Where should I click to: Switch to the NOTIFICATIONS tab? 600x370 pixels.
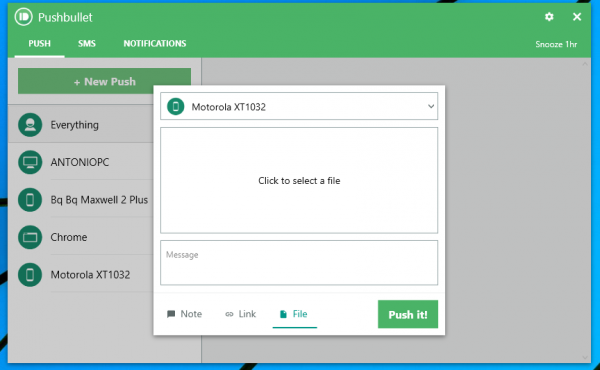(x=155, y=44)
